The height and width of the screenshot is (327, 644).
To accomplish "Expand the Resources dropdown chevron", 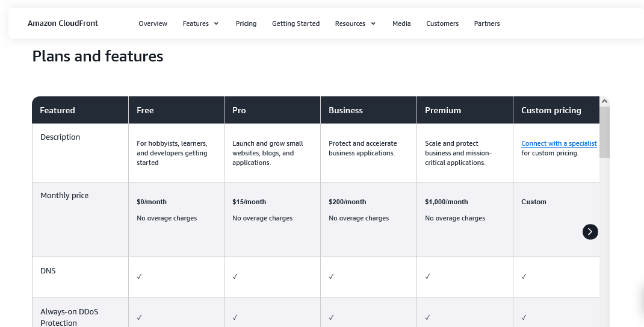I will tap(373, 23).
